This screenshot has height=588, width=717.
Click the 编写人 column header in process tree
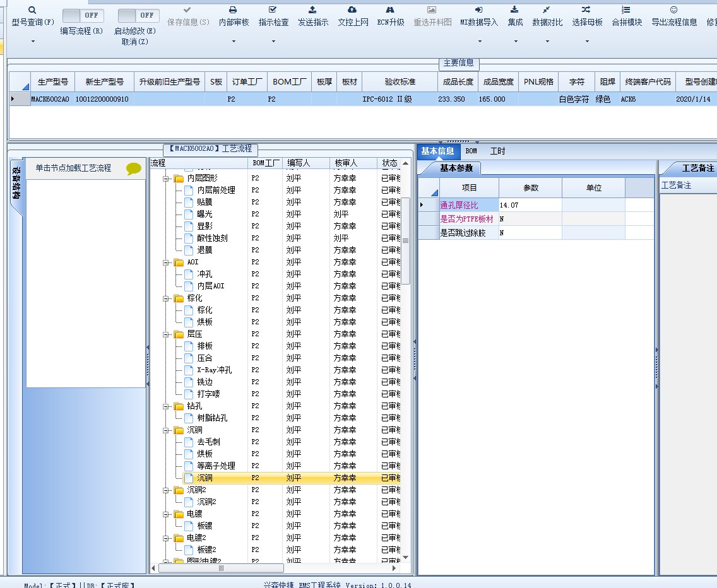click(305, 163)
